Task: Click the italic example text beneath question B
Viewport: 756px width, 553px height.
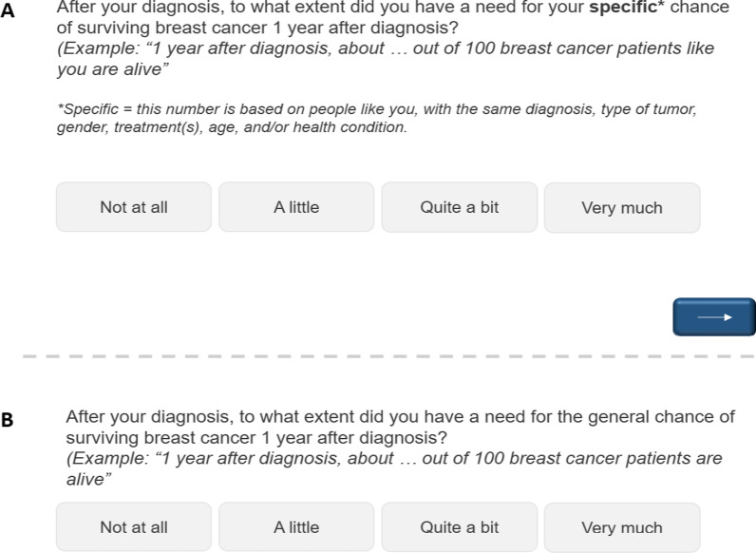Action: (394, 468)
